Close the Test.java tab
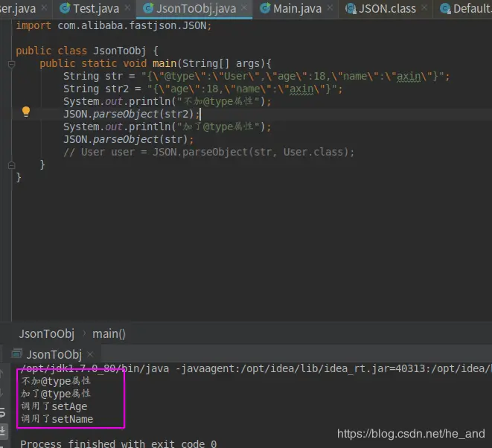This screenshot has width=492, height=448. click(x=127, y=8)
